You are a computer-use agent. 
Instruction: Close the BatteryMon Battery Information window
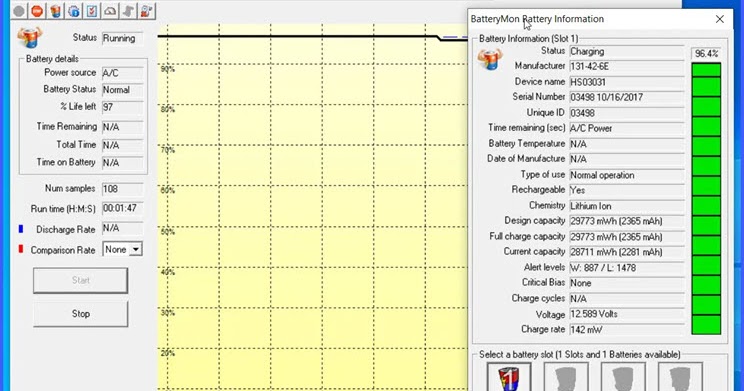719,19
